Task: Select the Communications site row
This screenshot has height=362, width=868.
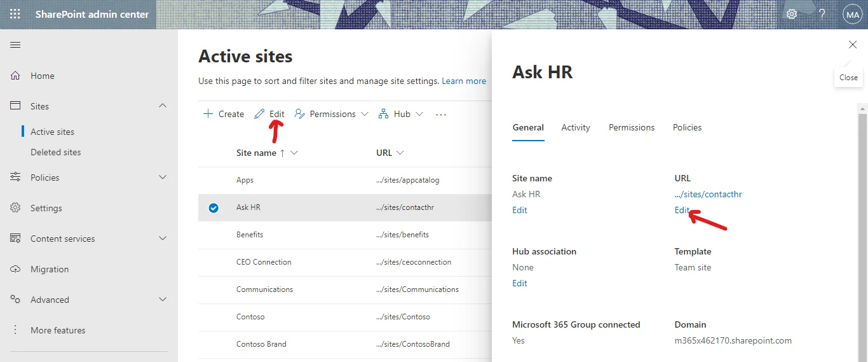Action: [345, 289]
